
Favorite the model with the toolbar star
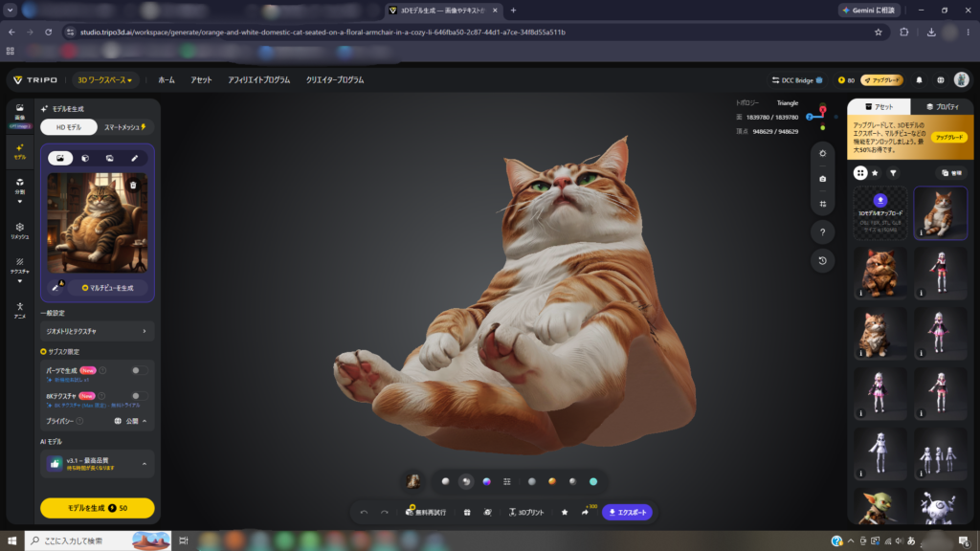pos(565,513)
